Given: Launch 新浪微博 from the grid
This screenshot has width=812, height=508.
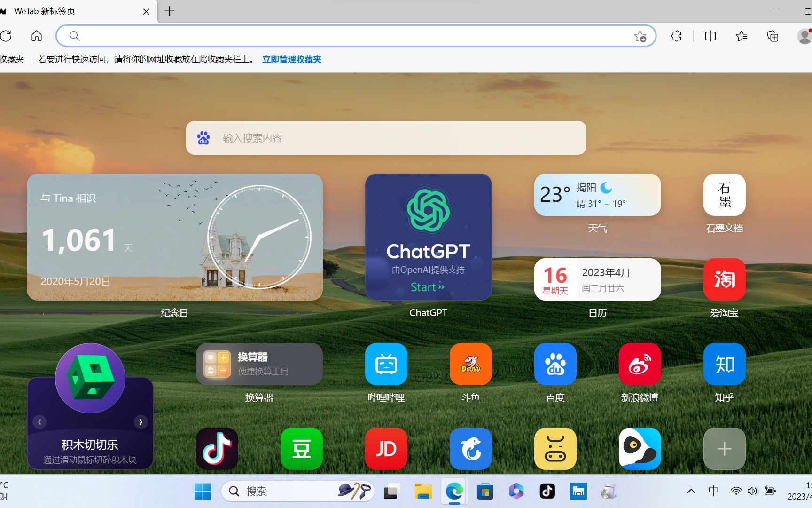Looking at the screenshot, I should click(640, 364).
